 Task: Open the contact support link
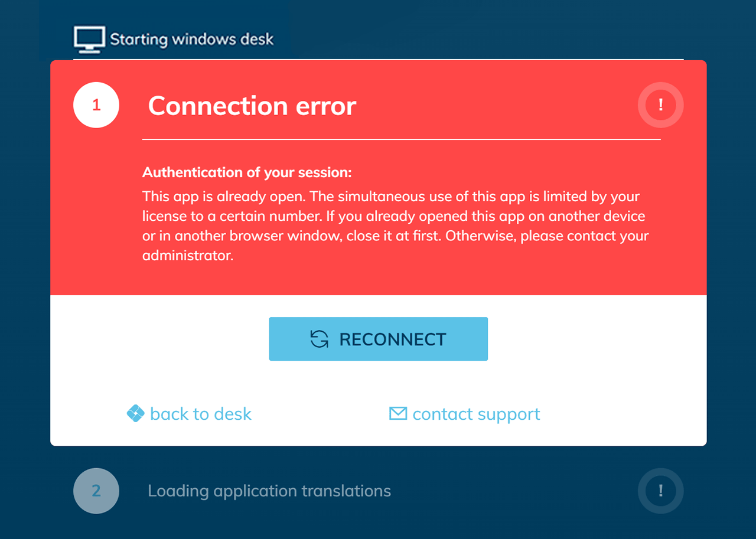tap(476, 414)
